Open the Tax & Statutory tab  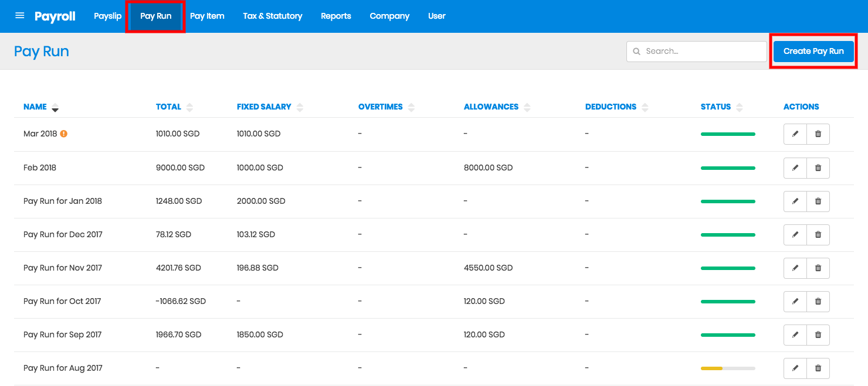coord(273,16)
